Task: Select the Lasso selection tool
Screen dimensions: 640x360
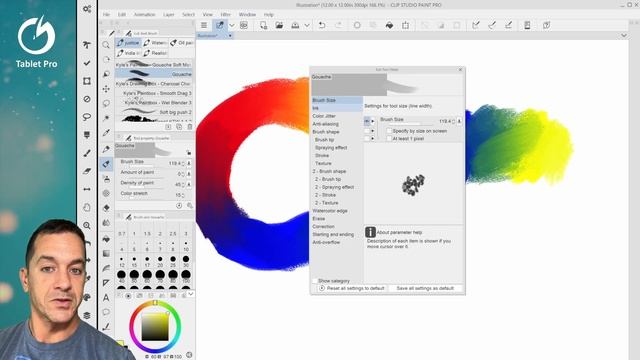Action: [106, 103]
